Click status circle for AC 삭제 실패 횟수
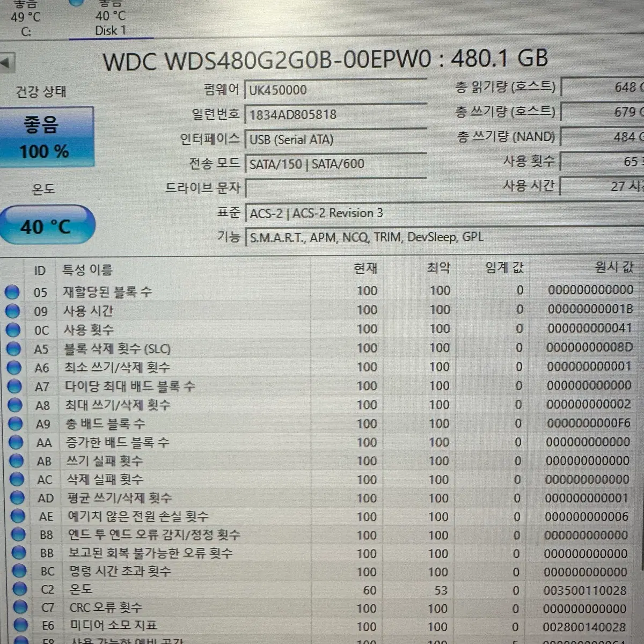The width and height of the screenshot is (644, 644). coord(17,479)
